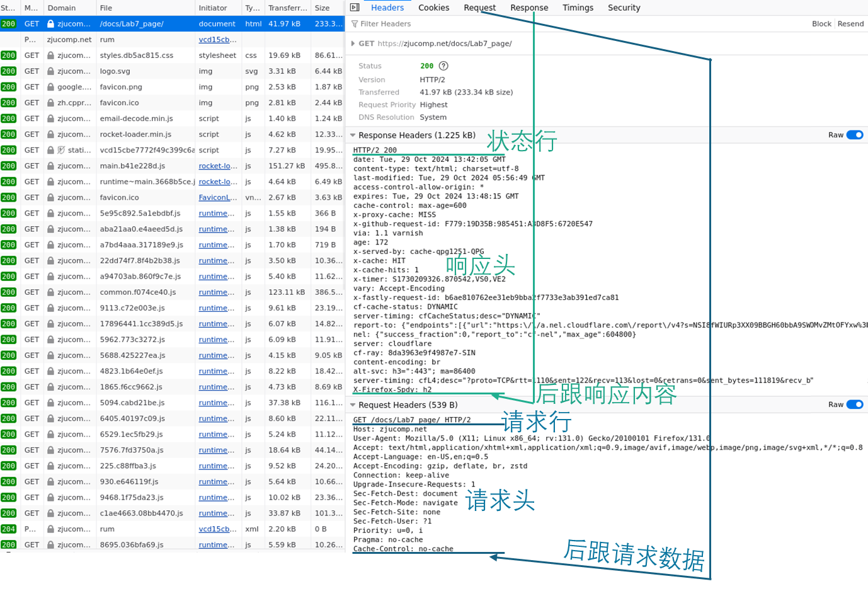Toggle Raw view for Response Headers

[854, 135]
